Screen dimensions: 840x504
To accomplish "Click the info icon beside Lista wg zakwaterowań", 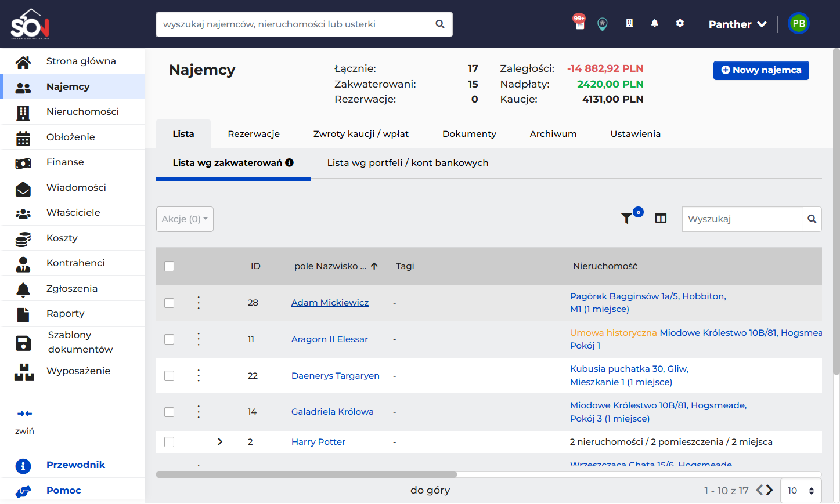I will (x=289, y=163).
